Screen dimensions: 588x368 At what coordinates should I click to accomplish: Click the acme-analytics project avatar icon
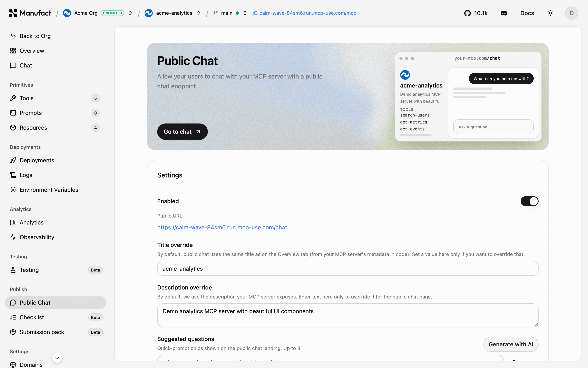pos(148,13)
